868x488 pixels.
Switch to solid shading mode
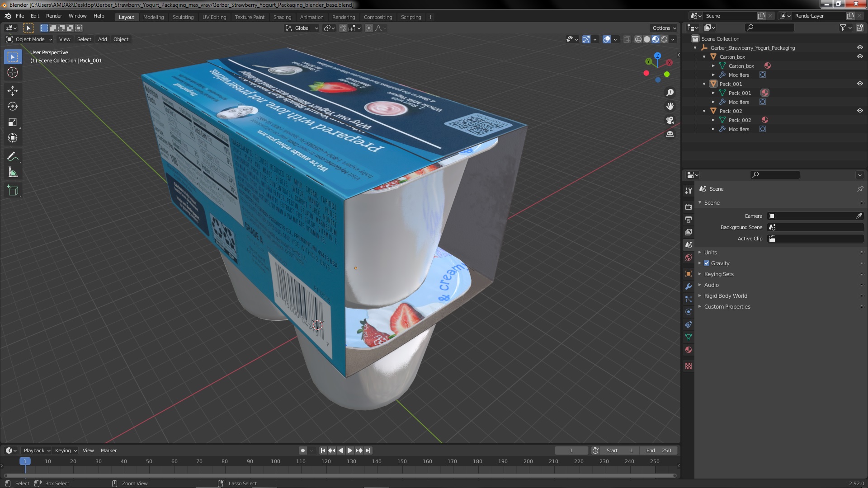[x=647, y=39]
